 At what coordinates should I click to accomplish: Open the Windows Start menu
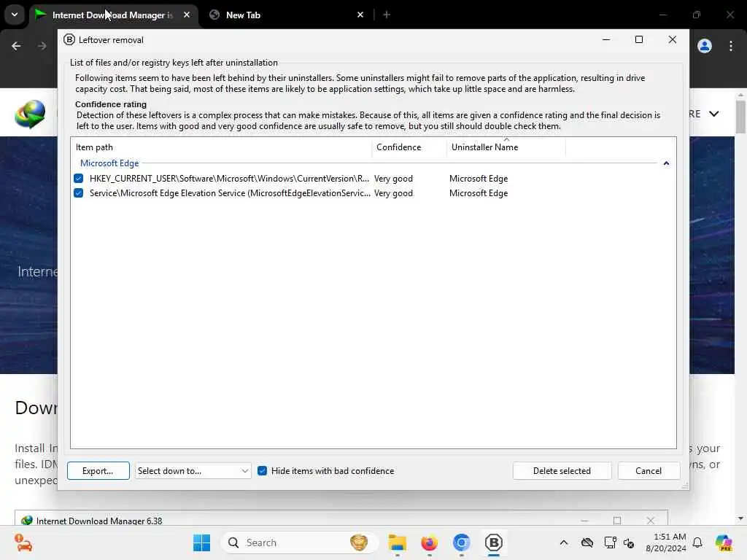[x=201, y=542]
